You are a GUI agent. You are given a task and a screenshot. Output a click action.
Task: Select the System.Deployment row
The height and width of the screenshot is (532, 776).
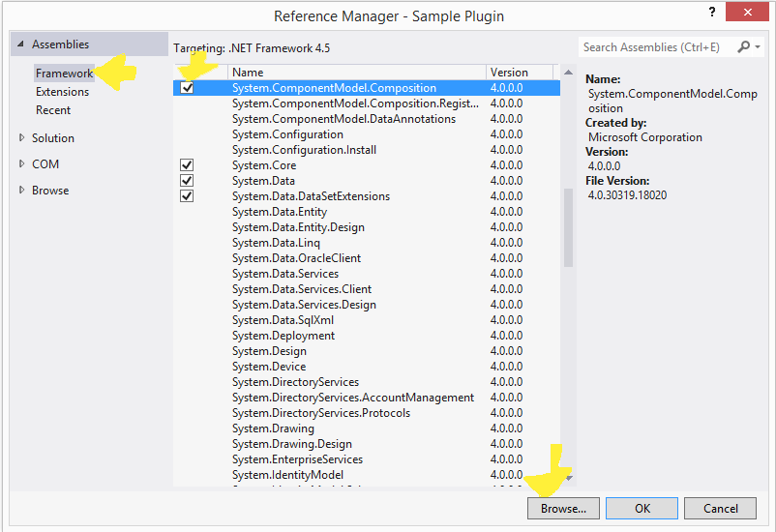point(367,335)
